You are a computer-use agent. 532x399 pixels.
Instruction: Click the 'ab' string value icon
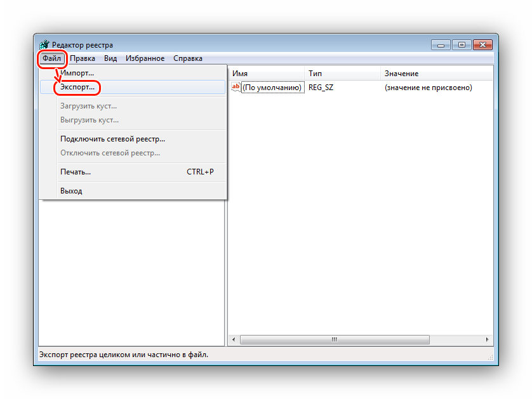click(x=236, y=87)
